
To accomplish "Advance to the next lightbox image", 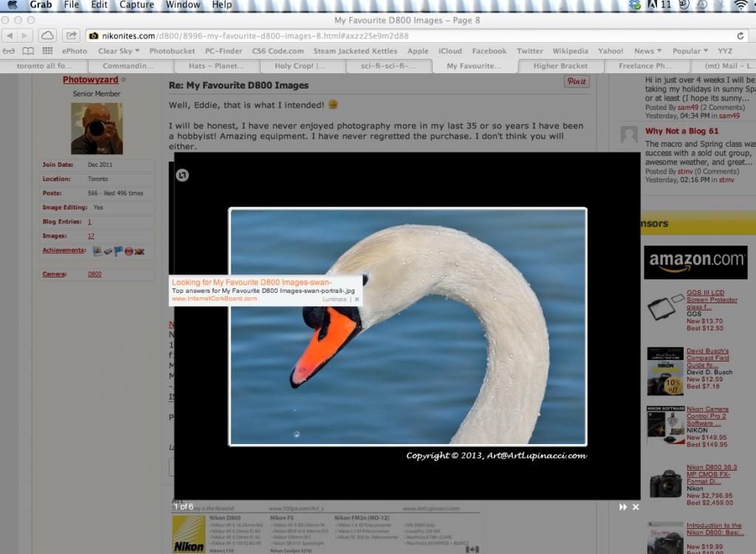I will click(x=623, y=507).
